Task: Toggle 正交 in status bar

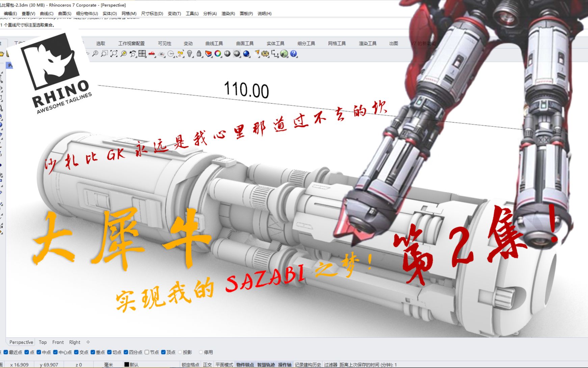Action: point(207,365)
